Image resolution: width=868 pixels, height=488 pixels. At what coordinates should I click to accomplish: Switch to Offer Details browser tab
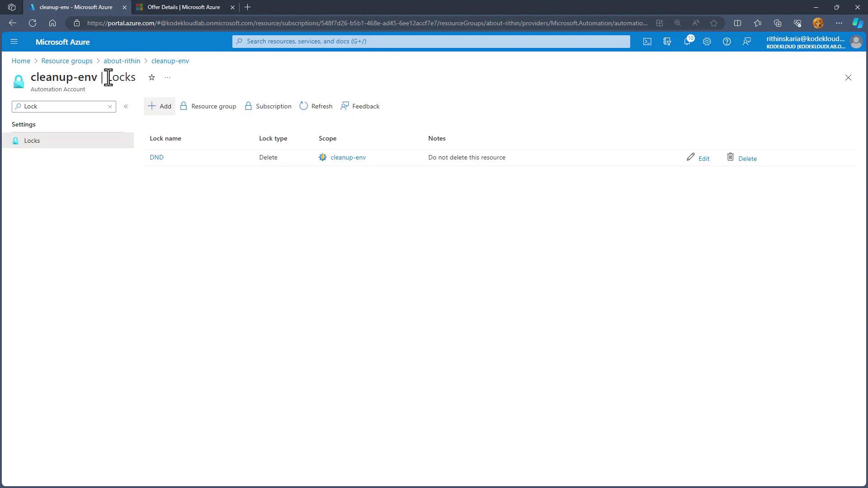[183, 7]
